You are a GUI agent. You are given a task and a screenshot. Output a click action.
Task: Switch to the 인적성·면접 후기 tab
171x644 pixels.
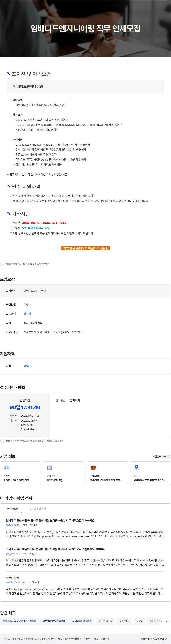38,508
